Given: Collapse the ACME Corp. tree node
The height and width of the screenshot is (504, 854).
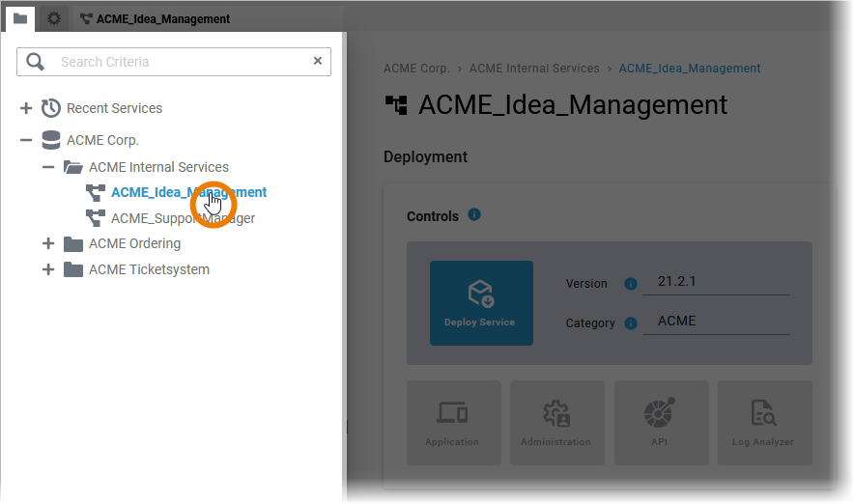Looking at the screenshot, I should coord(26,140).
